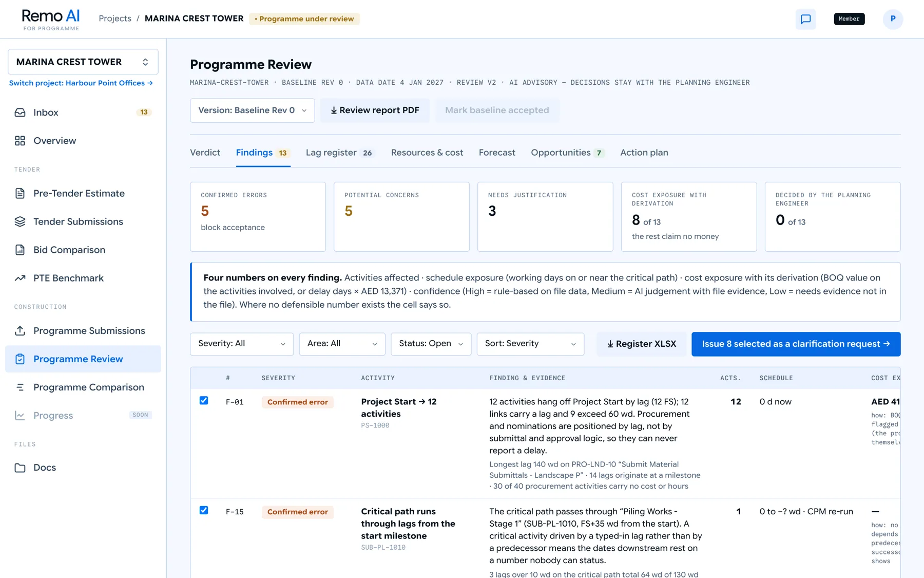Image resolution: width=924 pixels, height=578 pixels.
Task: Switch to the Opportunities tab
Action: 567,153
